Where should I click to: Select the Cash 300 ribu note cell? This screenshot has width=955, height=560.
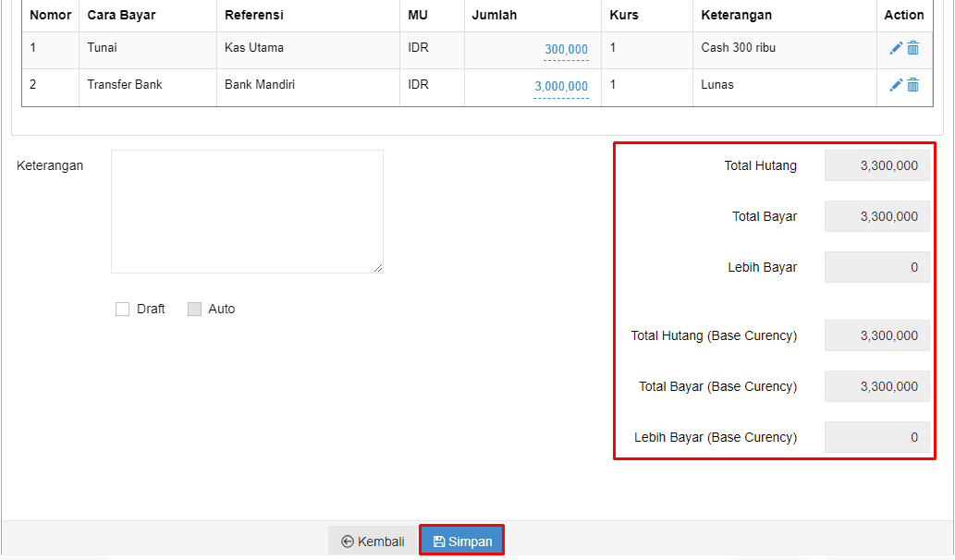[x=785, y=50]
